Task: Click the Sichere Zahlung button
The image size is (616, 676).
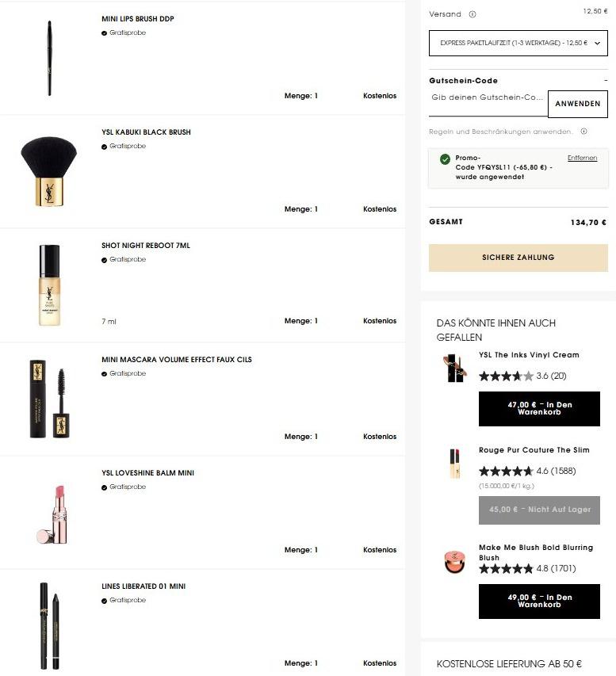Action: click(x=518, y=258)
